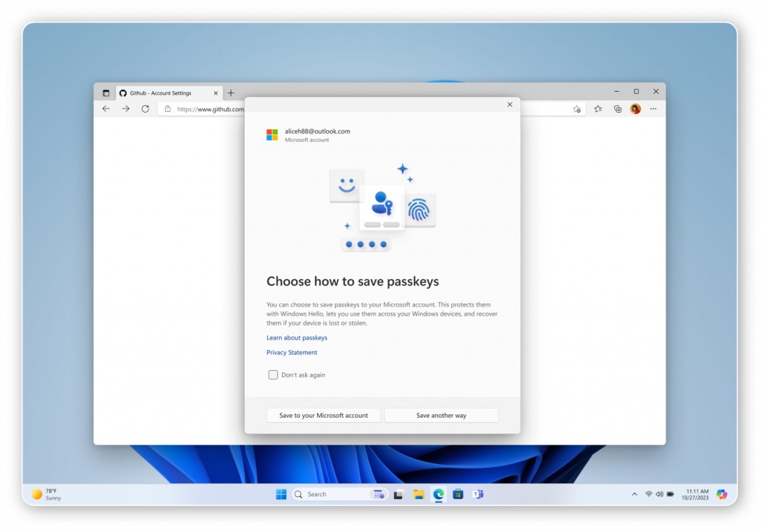The image size is (764, 532).
Task: Open the "Privacy Statement" link
Action: [291, 352]
